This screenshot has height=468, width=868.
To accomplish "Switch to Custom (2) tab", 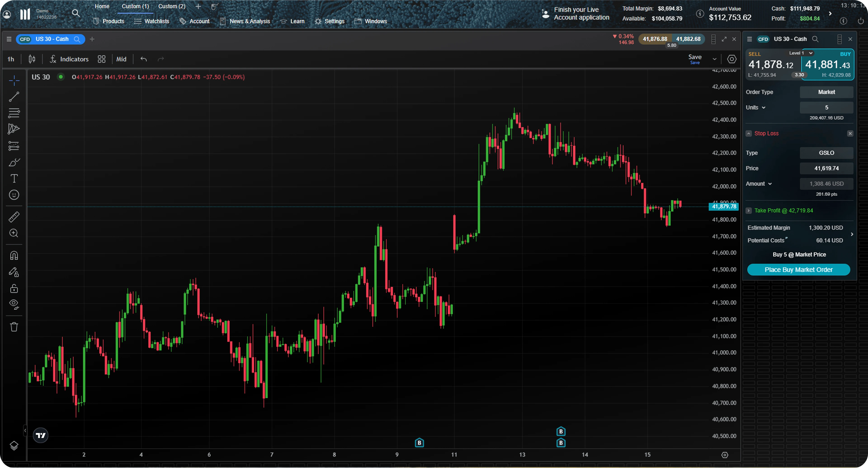I will [x=172, y=6].
